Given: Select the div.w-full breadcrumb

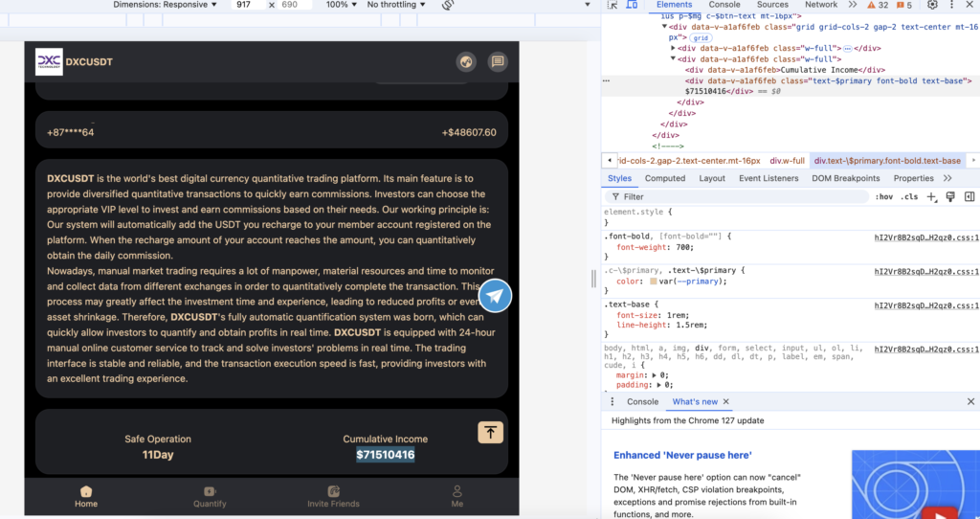Looking at the screenshot, I should 787,161.
